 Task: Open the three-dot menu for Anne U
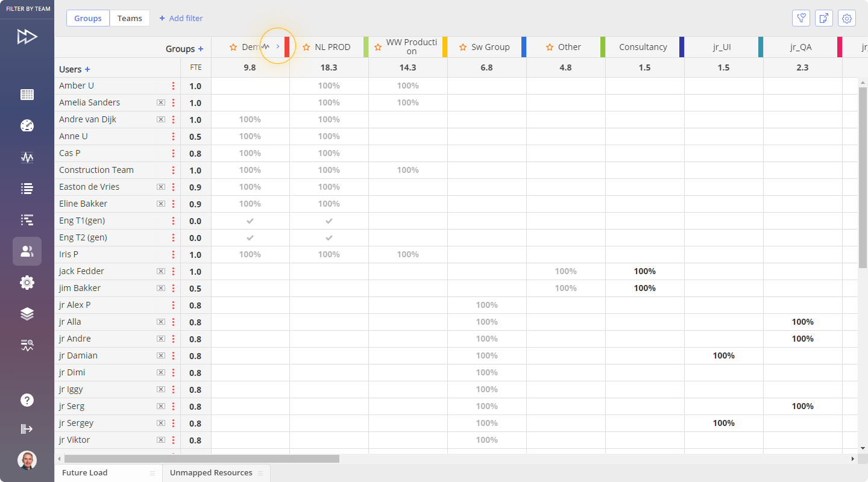(174, 136)
